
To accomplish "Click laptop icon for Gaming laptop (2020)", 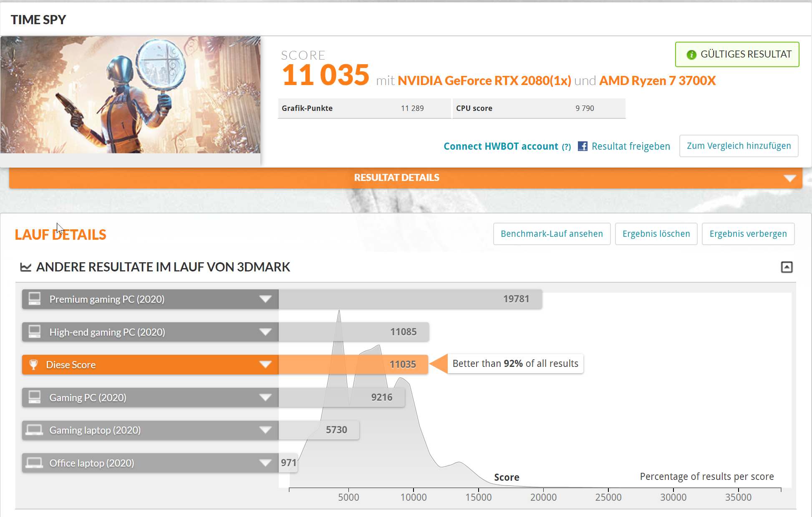I will tap(34, 430).
